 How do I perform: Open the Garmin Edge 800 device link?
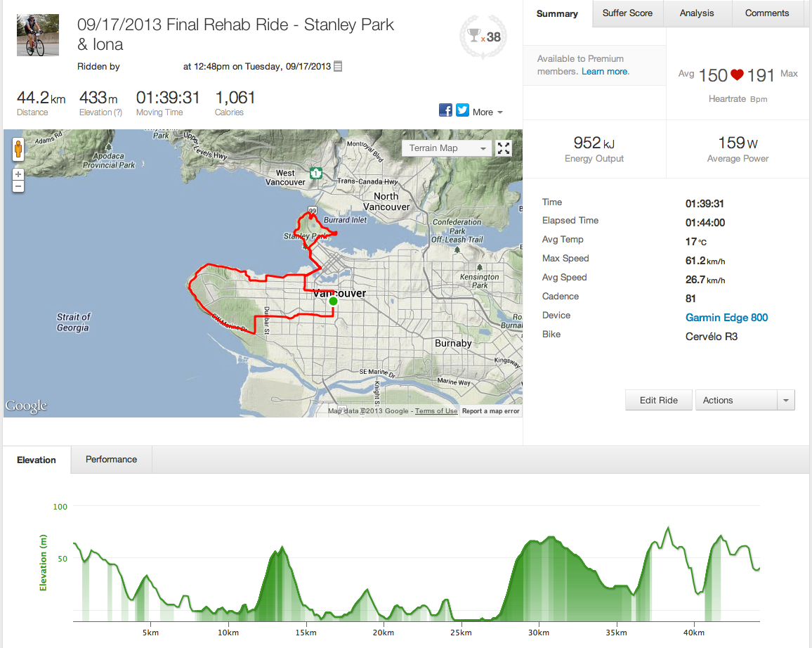pyautogui.click(x=726, y=318)
